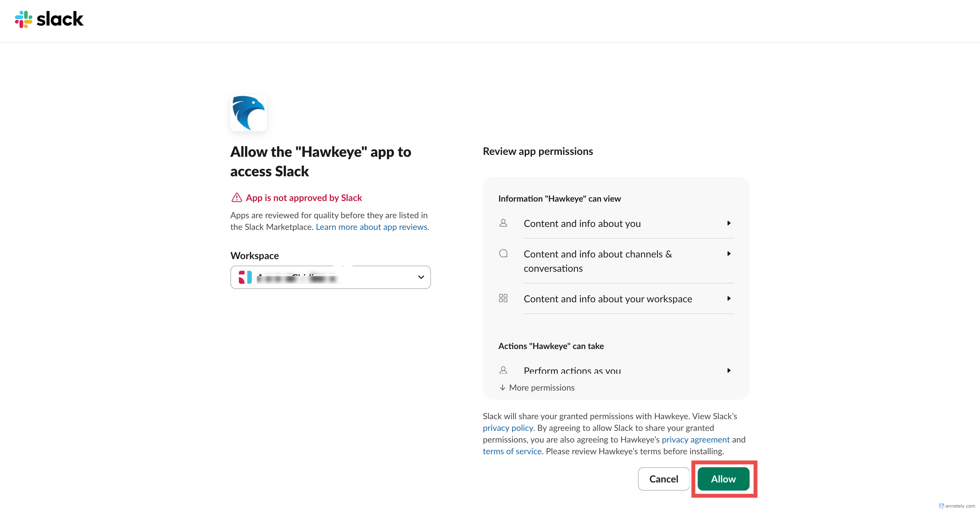Click the grid icon beside workspace permission
This screenshot has height=513, width=980.
(x=503, y=298)
